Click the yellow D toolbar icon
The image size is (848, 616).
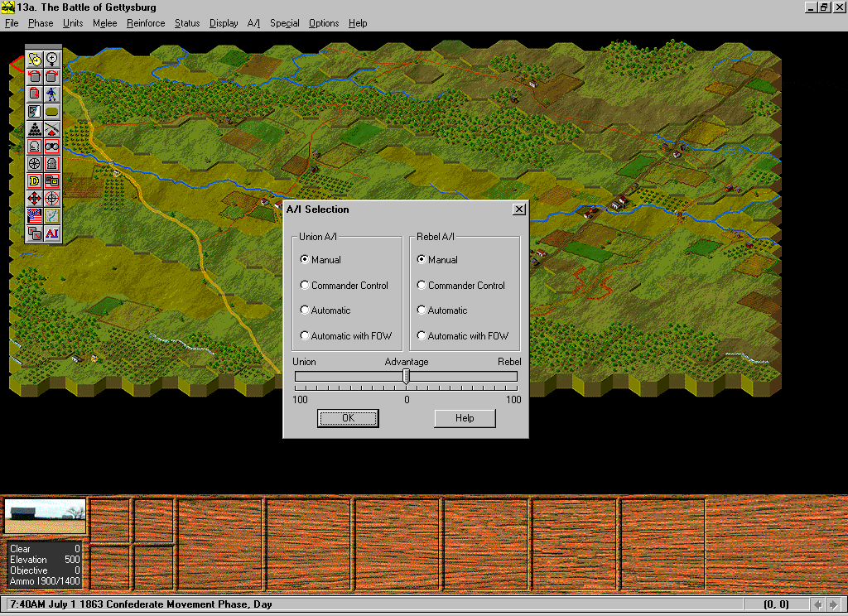[35, 181]
